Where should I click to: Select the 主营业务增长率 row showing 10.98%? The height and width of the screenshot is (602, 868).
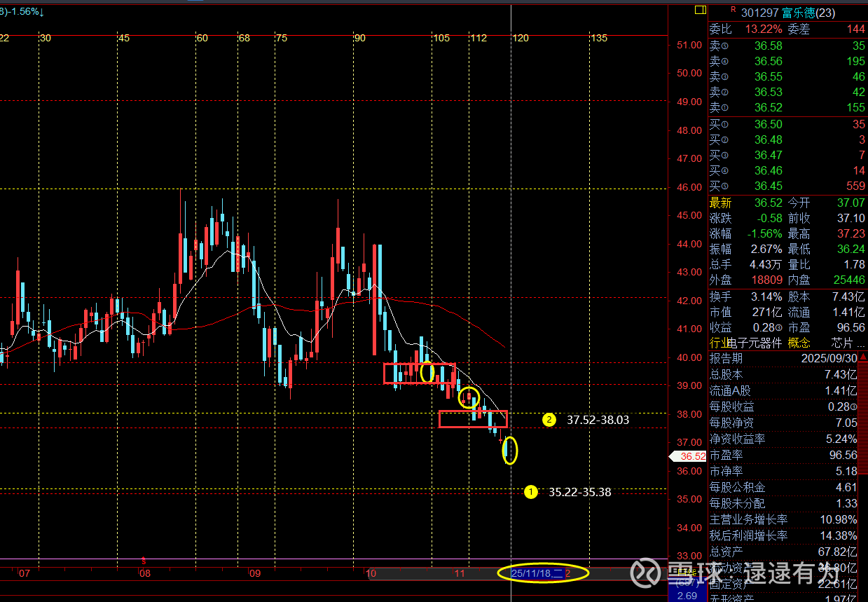(x=783, y=519)
